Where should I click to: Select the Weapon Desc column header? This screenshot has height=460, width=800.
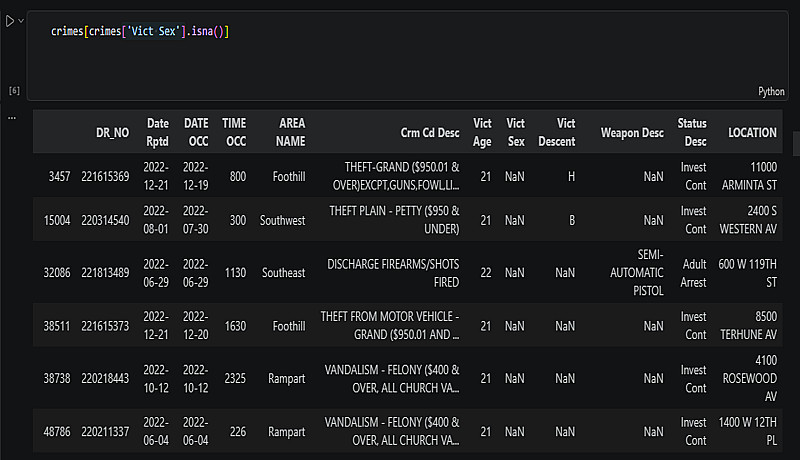[x=632, y=133]
